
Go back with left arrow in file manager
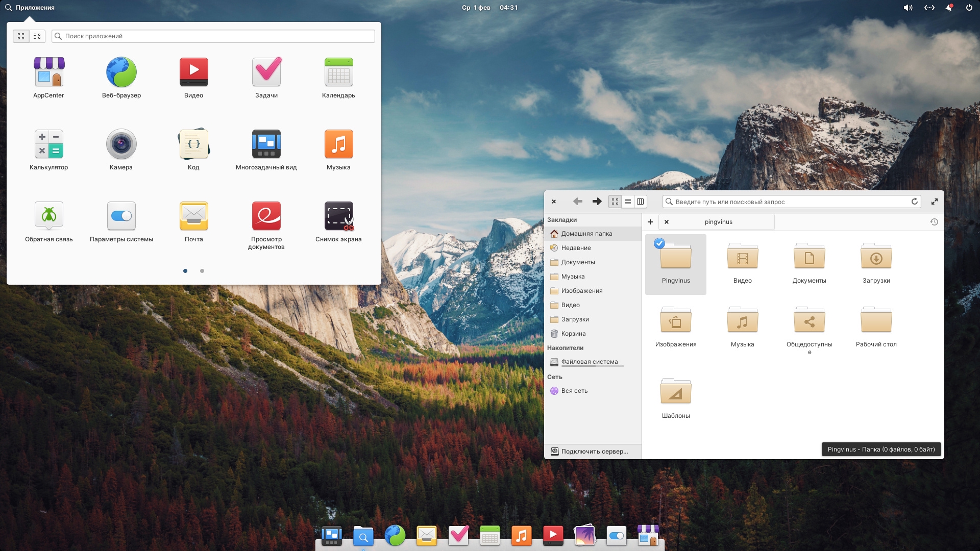[x=578, y=202]
